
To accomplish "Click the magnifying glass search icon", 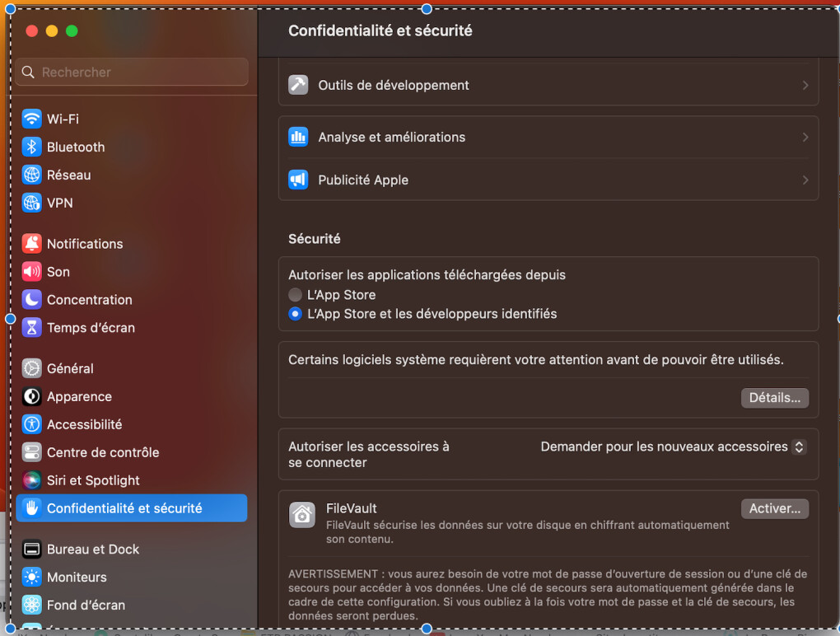I will point(28,72).
